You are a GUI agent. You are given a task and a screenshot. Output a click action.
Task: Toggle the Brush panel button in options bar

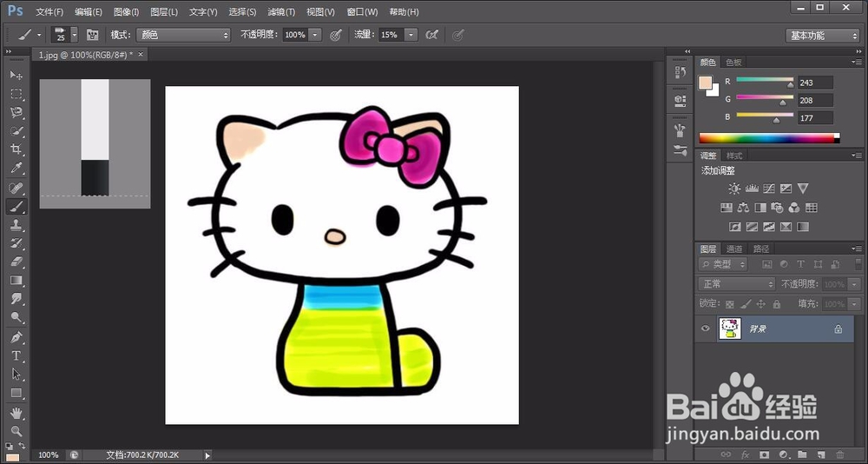point(93,35)
